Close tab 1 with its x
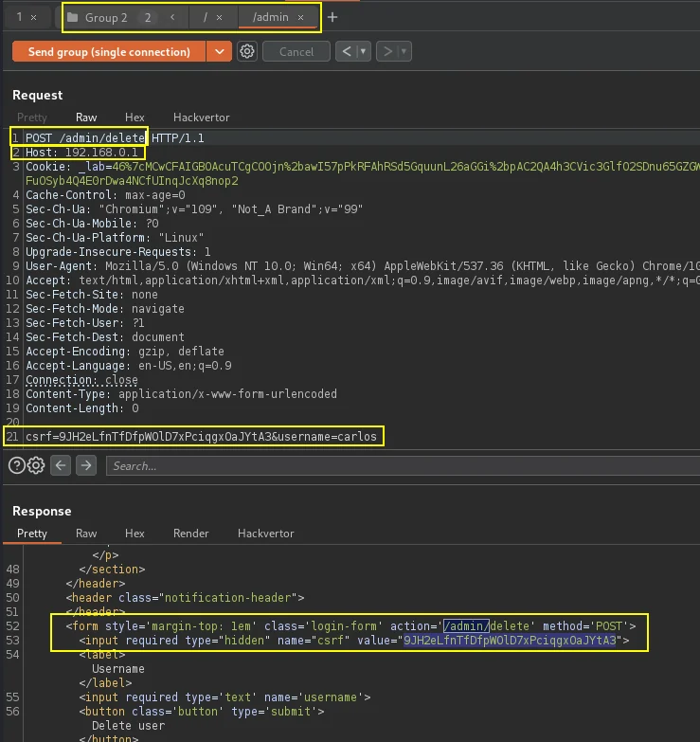The height and width of the screenshot is (742, 700). (x=33, y=17)
